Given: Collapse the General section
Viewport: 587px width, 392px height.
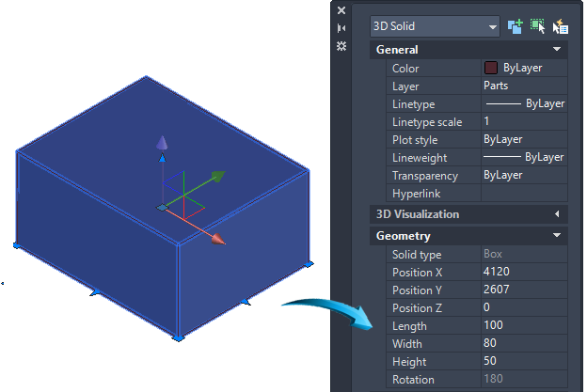Looking at the screenshot, I should tap(557, 50).
